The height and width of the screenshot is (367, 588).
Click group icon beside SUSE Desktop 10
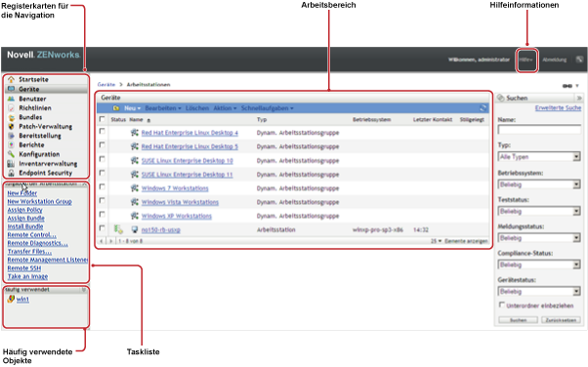pos(134,160)
